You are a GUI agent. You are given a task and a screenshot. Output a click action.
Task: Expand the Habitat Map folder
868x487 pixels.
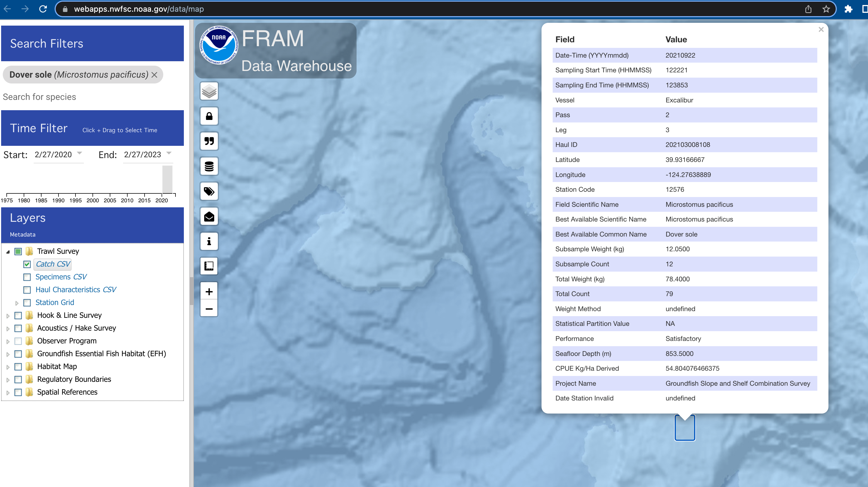(8, 367)
